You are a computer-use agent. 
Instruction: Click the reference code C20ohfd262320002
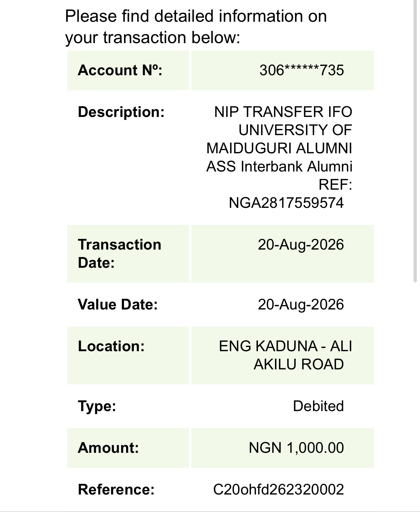point(279,490)
